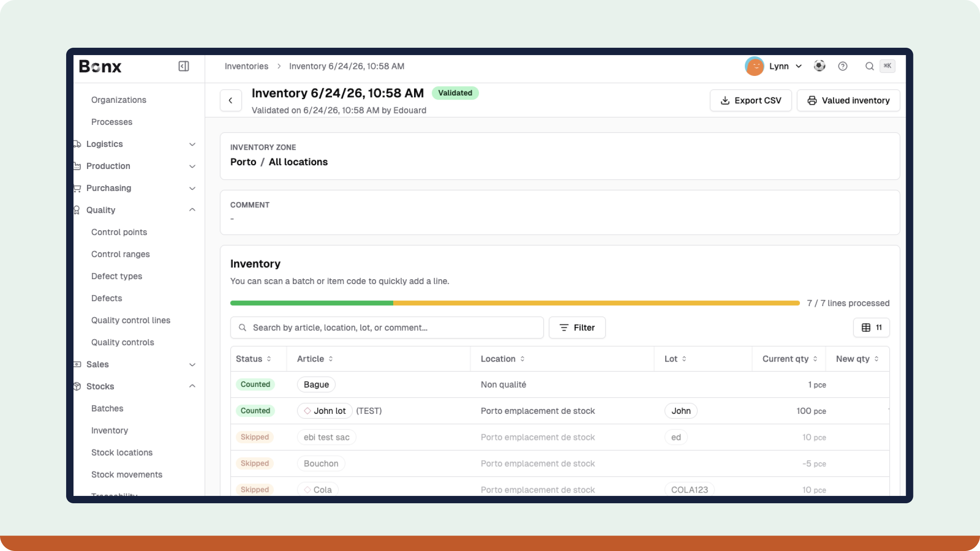
Task: Click Inventories breadcrumb link
Action: pos(247,66)
